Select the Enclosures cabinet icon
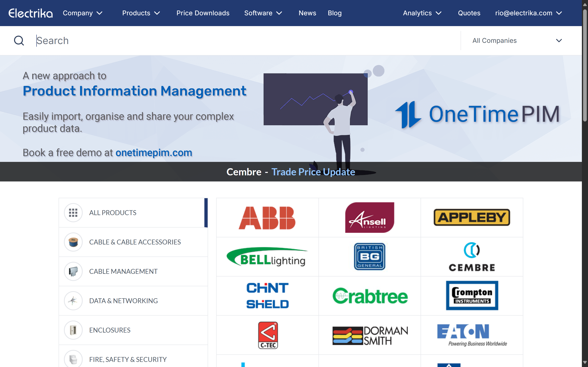This screenshot has width=588, height=367. [73, 330]
